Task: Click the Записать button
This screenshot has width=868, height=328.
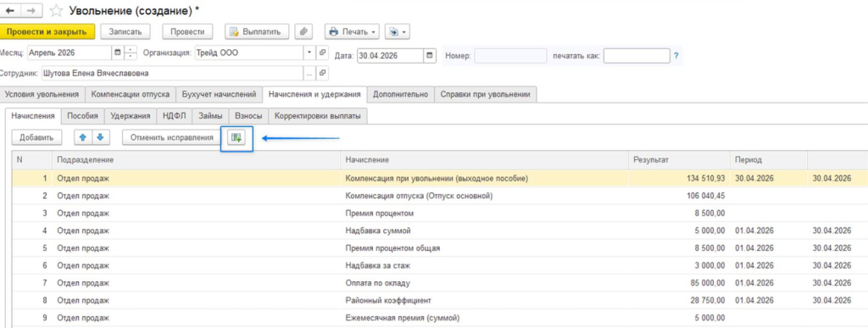Action: tap(125, 31)
